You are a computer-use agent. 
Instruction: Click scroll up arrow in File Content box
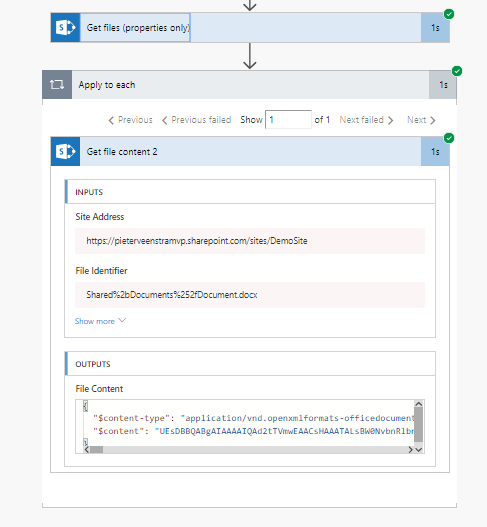coord(418,404)
